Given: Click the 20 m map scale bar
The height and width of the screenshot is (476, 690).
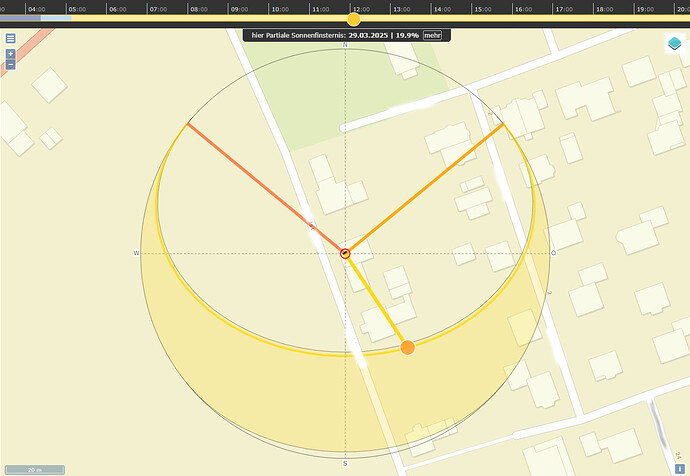Looking at the screenshot, I should (35, 469).
